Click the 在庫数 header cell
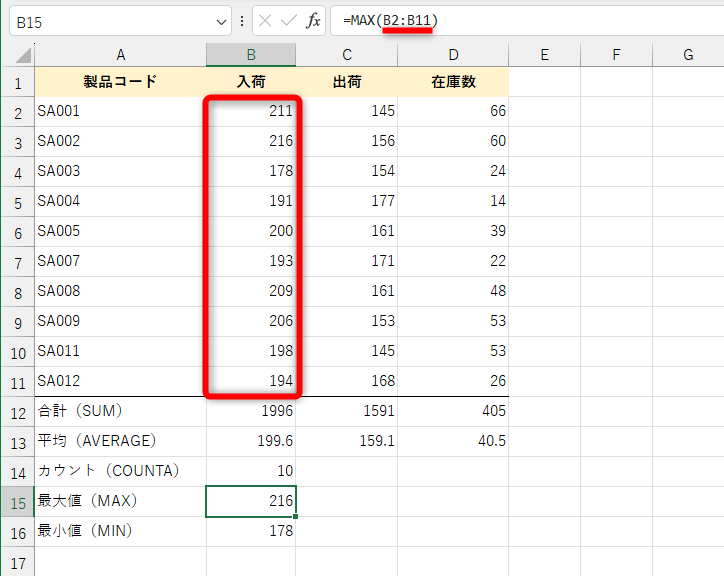The height and width of the screenshot is (576, 724). (453, 82)
